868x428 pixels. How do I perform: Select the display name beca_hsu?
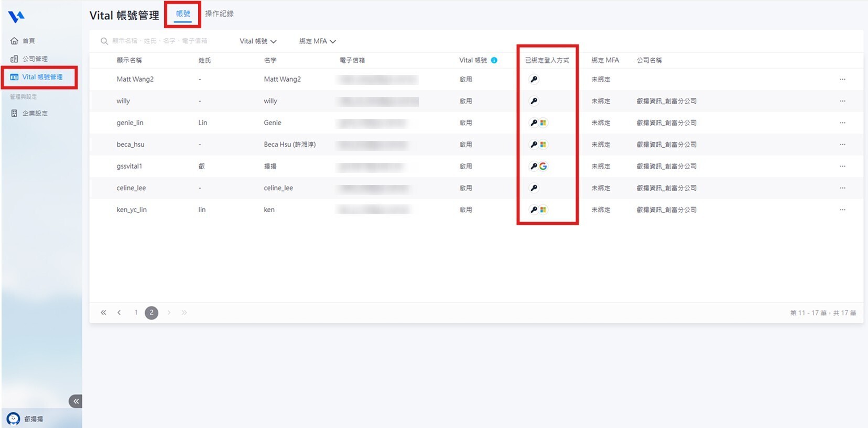pyautogui.click(x=131, y=145)
